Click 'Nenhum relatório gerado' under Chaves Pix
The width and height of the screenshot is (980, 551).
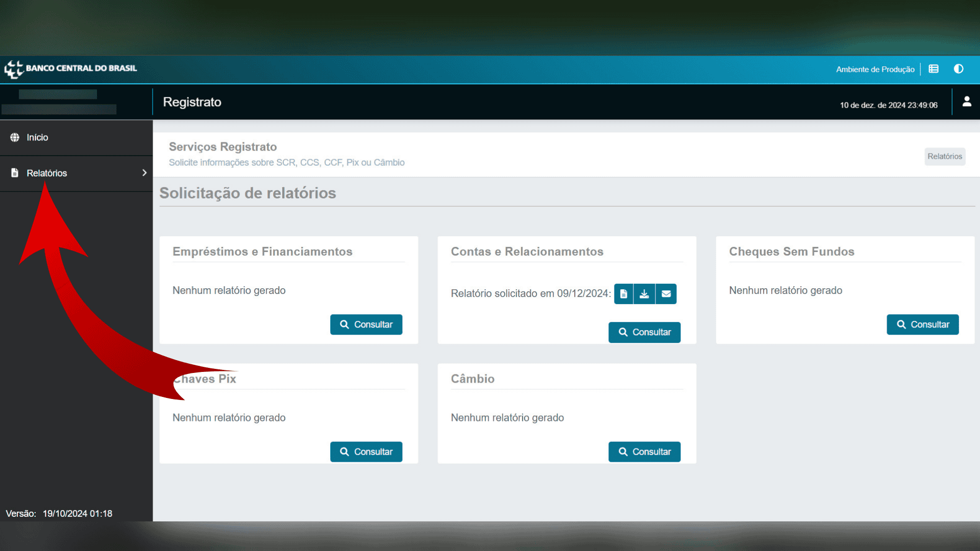coord(229,418)
